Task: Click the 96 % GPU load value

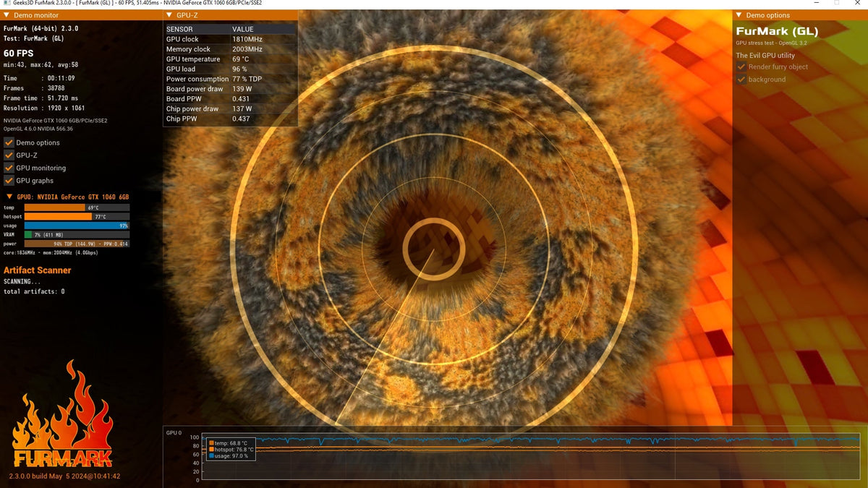Action: coord(239,69)
